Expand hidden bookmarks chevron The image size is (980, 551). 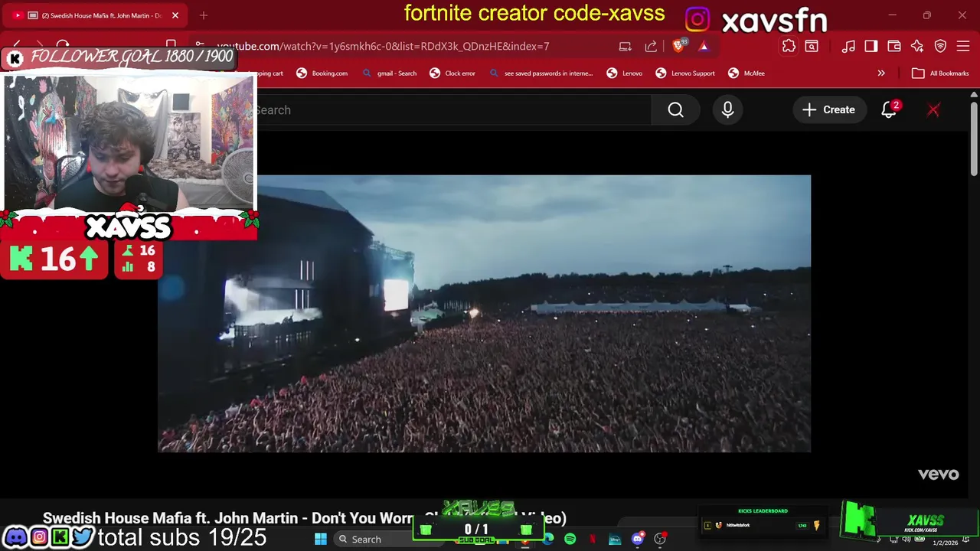(881, 73)
